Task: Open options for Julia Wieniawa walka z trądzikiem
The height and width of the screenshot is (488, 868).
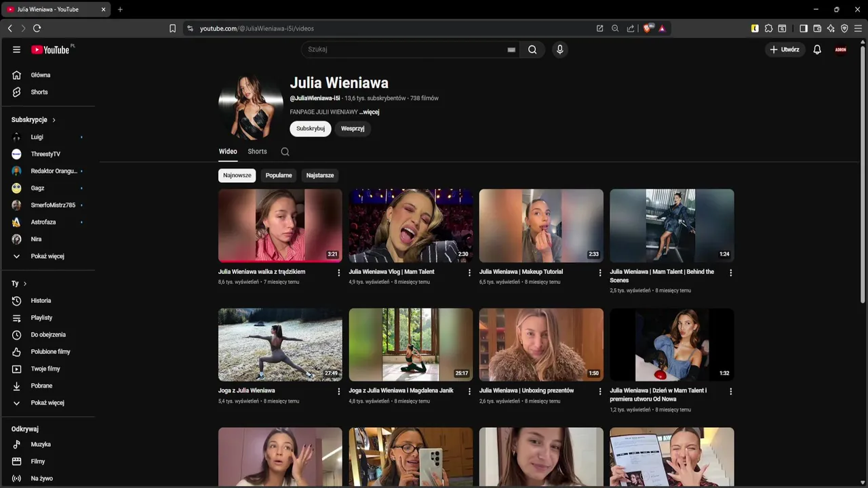Action: [x=339, y=272]
